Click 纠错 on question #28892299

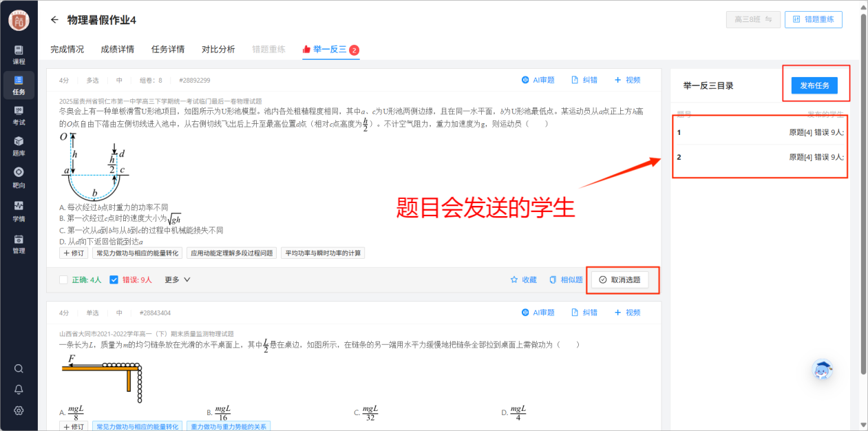point(584,80)
